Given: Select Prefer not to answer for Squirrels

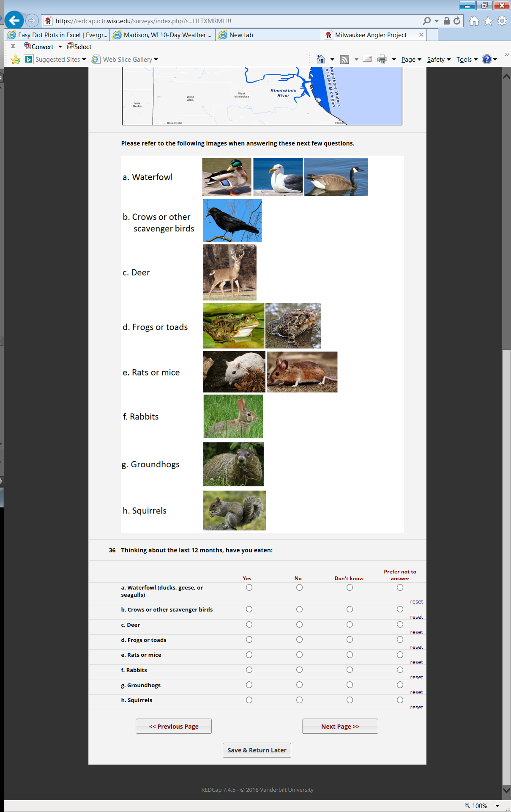Looking at the screenshot, I should (400, 700).
